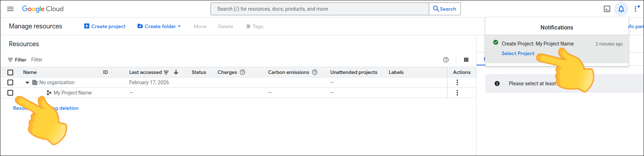This screenshot has width=644, height=156.
Task: Click the Status column header
Action: click(x=199, y=72)
